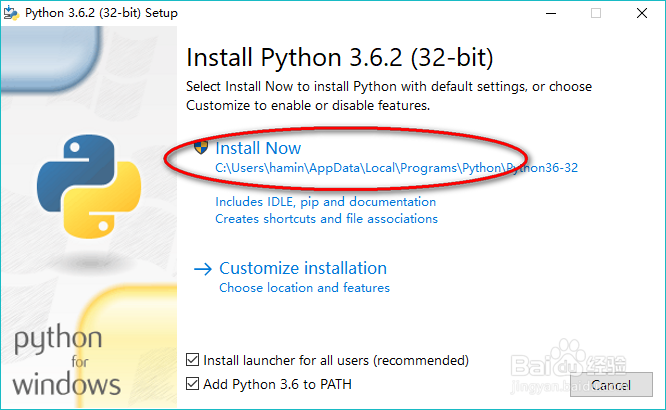Uncheck the Add Python 3.6 to PATH checkbox
The height and width of the screenshot is (410, 666).
click(194, 384)
